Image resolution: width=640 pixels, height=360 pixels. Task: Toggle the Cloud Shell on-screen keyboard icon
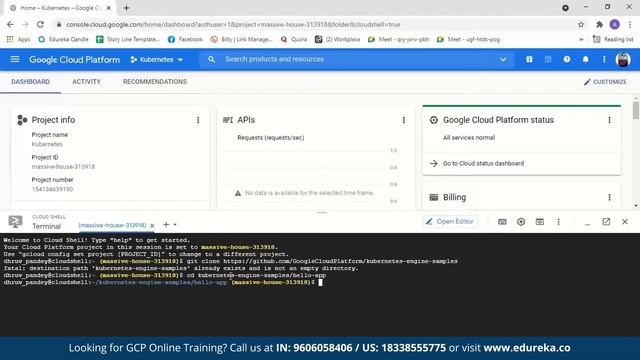click(502, 222)
